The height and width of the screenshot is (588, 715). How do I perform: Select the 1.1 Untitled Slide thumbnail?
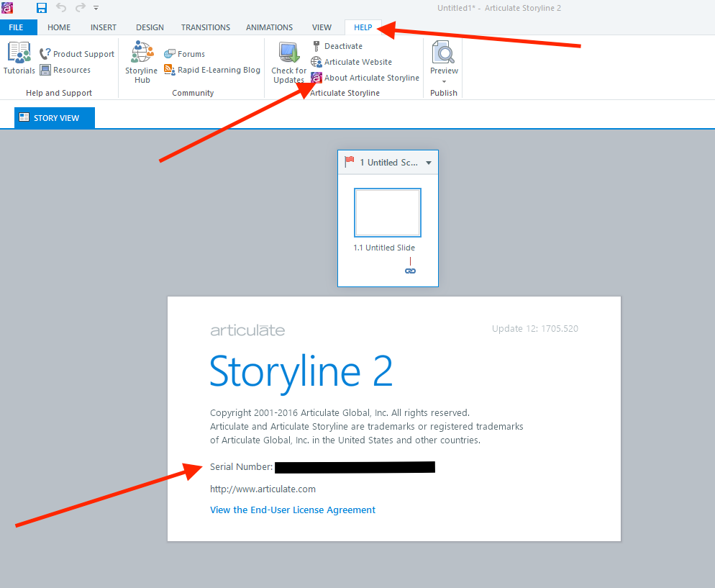tap(388, 212)
